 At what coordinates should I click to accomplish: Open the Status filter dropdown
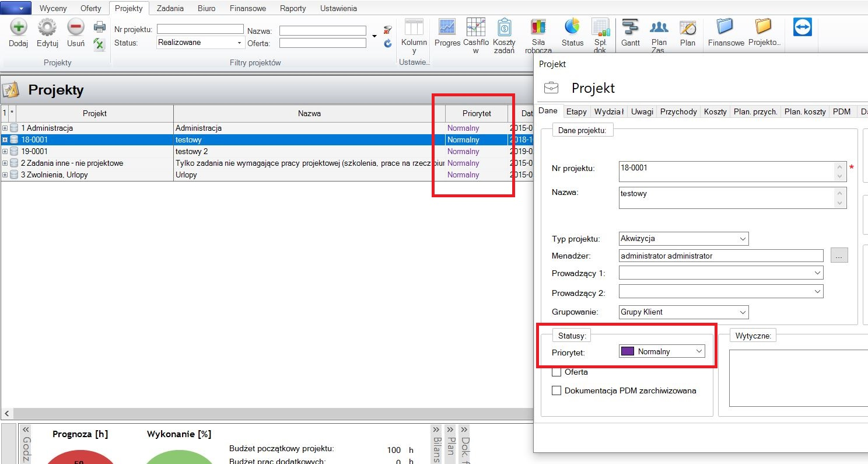pos(239,43)
